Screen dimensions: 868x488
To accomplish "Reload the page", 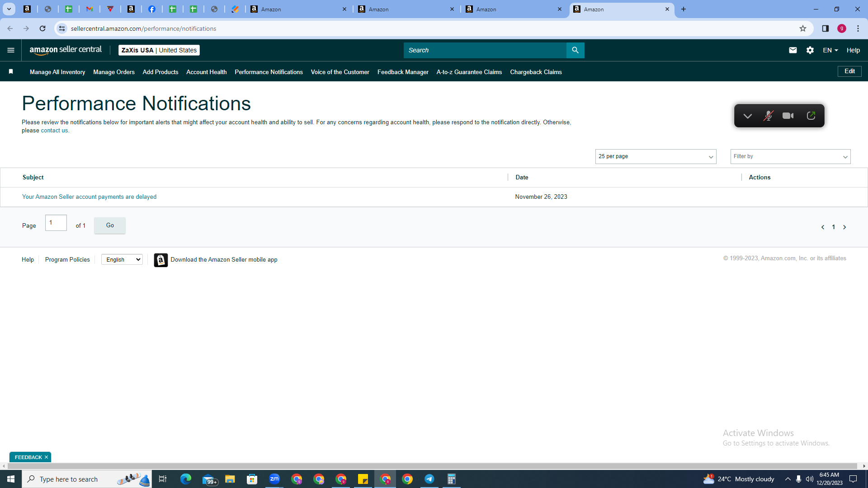I will click(x=42, y=28).
